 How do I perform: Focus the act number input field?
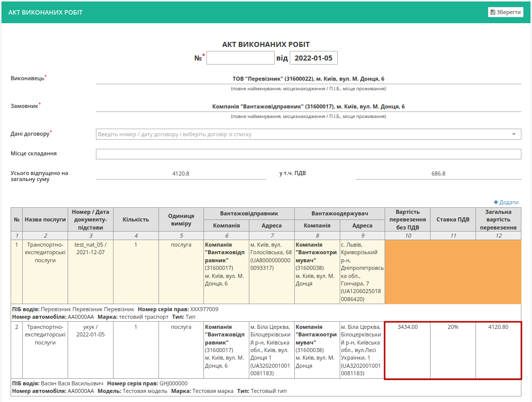click(240, 58)
